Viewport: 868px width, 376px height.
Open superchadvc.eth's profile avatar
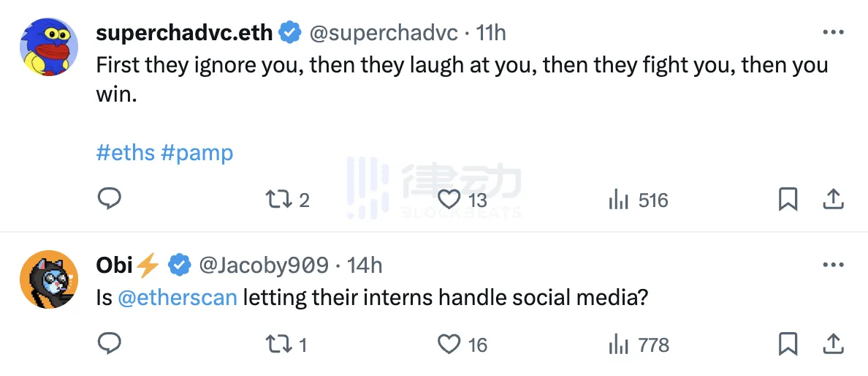pyautogui.click(x=48, y=46)
